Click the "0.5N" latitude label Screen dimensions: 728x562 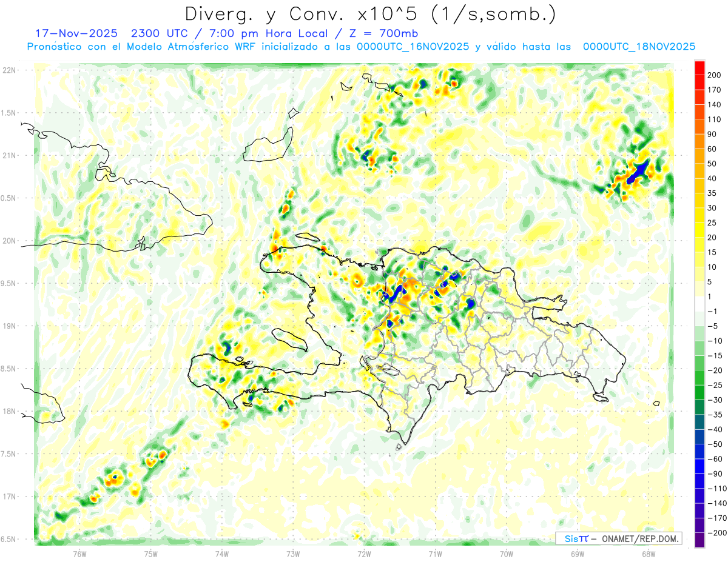point(8,198)
